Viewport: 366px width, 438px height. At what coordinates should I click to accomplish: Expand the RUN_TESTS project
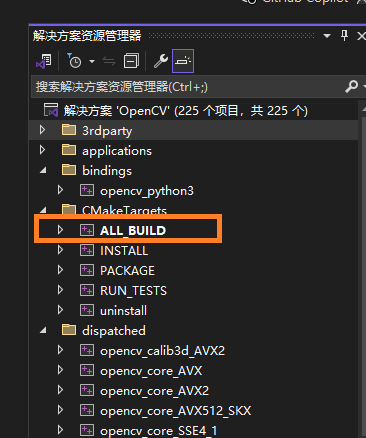point(60,290)
